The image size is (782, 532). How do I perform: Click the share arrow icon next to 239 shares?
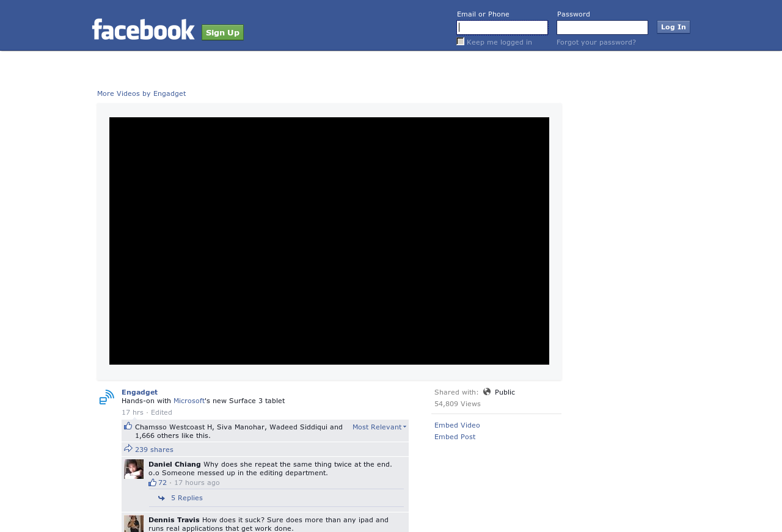pyautogui.click(x=128, y=448)
